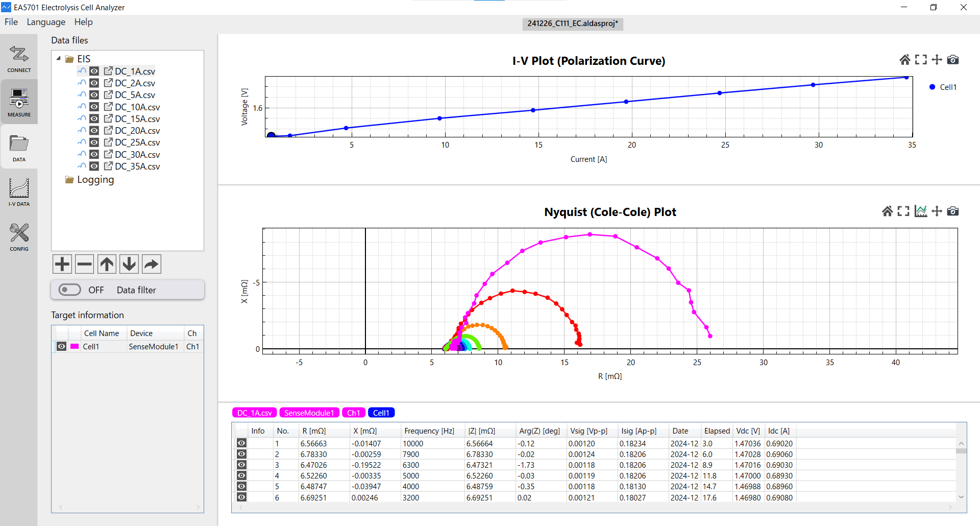Click the Frequency [Hz] column header

[x=429, y=431]
